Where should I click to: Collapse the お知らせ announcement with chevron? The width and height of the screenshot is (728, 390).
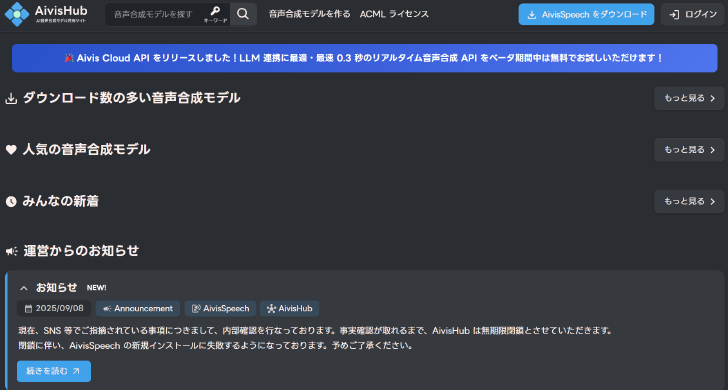click(x=24, y=288)
